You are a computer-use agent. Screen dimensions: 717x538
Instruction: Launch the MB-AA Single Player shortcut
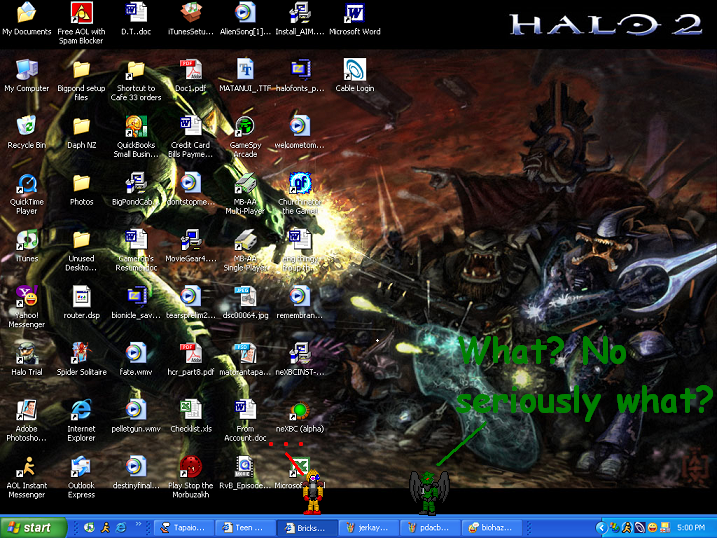(246, 240)
